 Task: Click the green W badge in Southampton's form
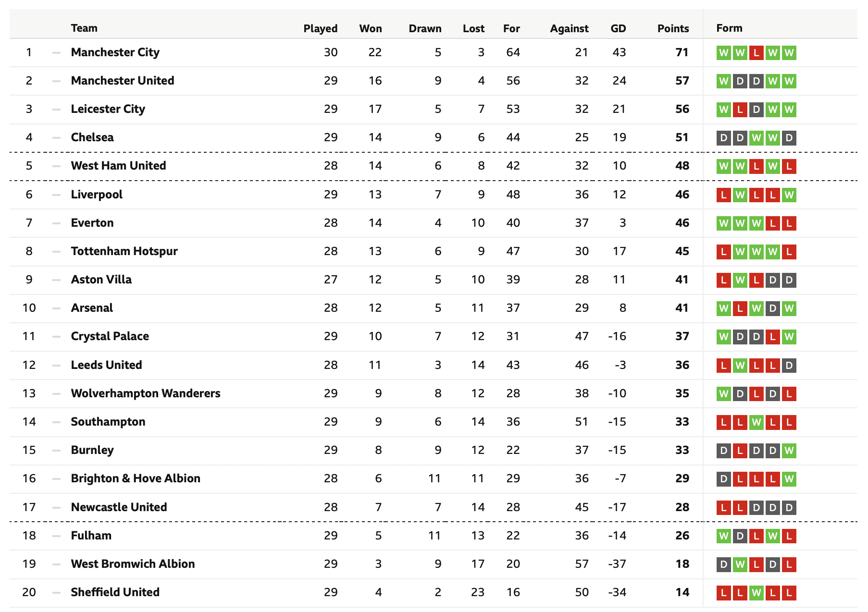(x=756, y=422)
